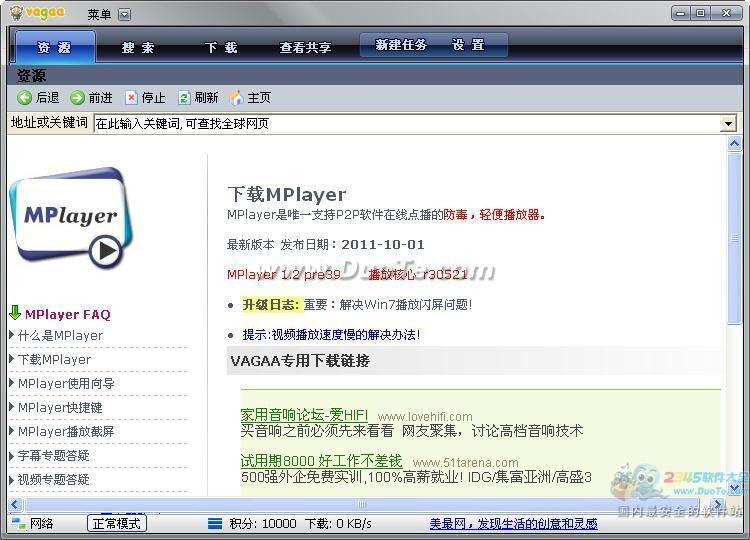Open the 查看共享 tab
750x540 pixels.
click(x=305, y=47)
